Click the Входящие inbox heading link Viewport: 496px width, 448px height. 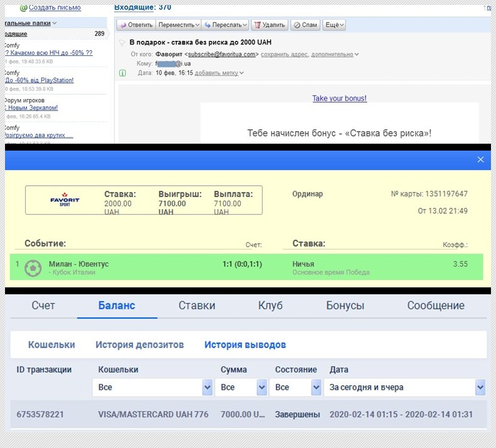point(134,8)
